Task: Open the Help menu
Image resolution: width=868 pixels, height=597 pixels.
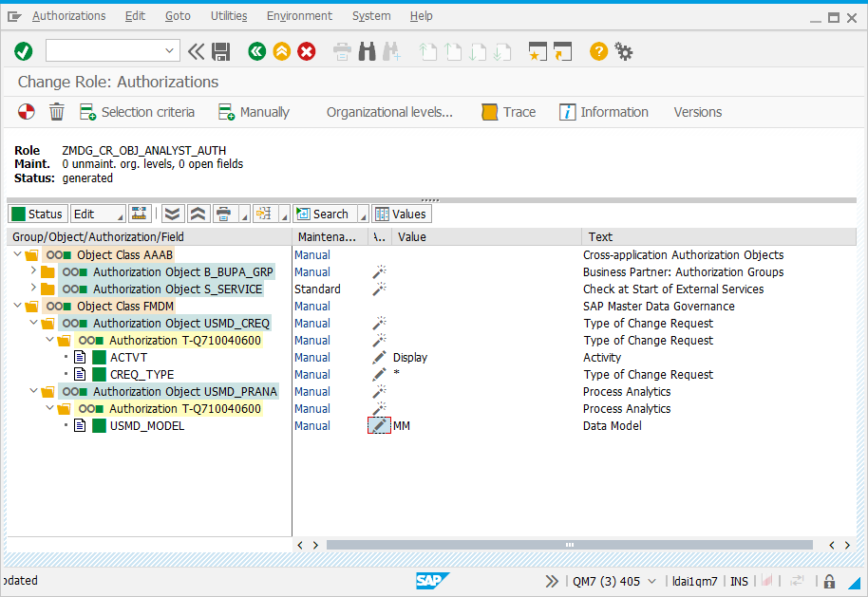Action: pyautogui.click(x=422, y=16)
